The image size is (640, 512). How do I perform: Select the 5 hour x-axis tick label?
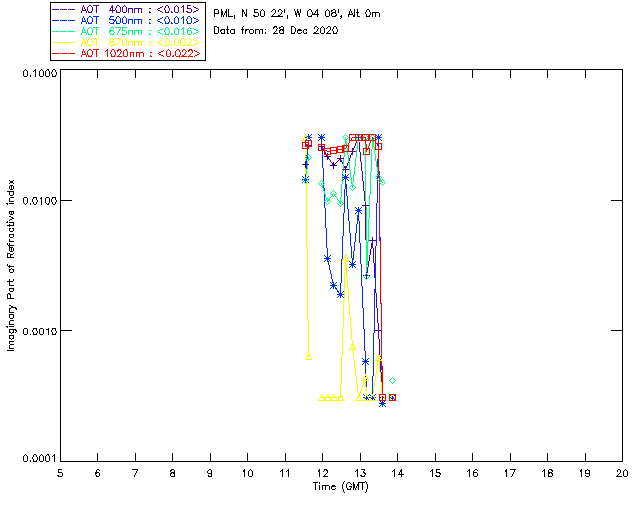click(60, 472)
